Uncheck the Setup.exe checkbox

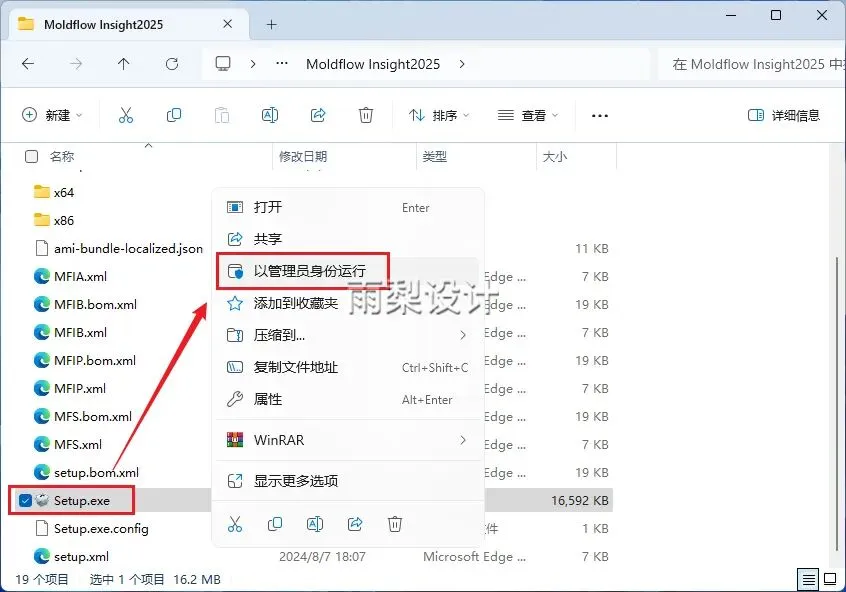pyautogui.click(x=25, y=500)
